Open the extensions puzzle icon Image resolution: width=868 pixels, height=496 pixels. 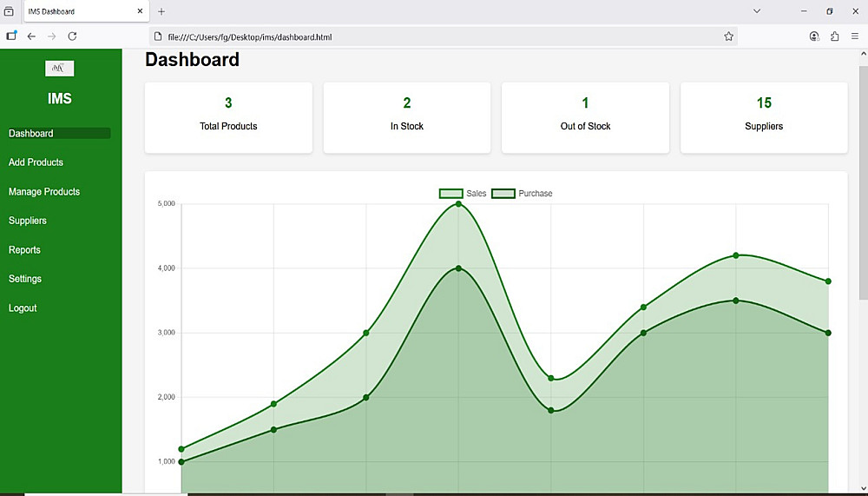(835, 36)
